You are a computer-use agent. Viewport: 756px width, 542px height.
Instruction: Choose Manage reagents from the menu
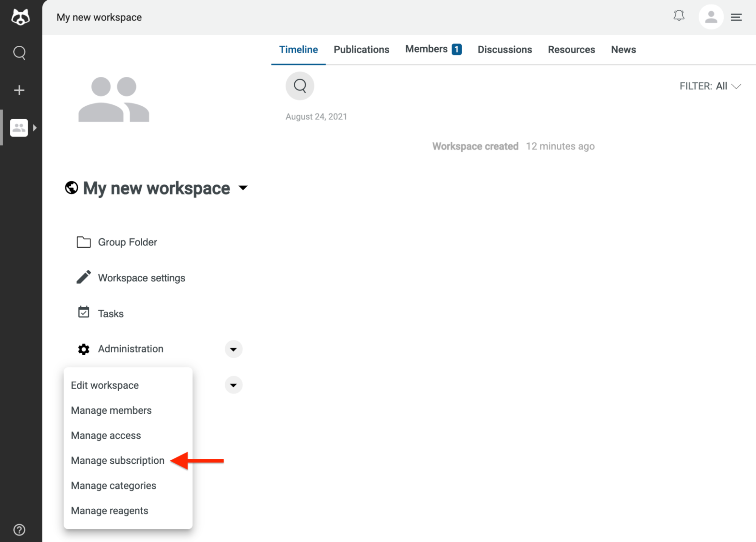109,511
